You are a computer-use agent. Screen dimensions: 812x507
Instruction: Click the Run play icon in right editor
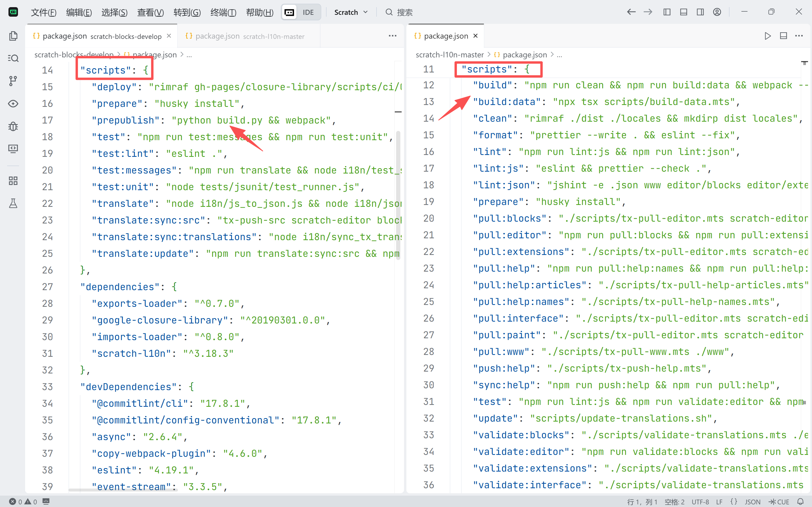[767, 36]
